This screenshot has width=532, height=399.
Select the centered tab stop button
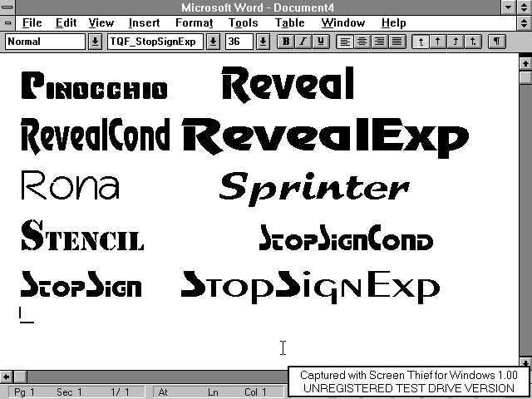point(438,42)
